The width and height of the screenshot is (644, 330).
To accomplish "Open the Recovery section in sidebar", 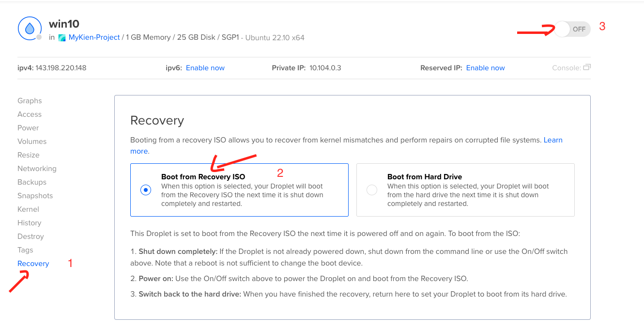I will click(33, 264).
